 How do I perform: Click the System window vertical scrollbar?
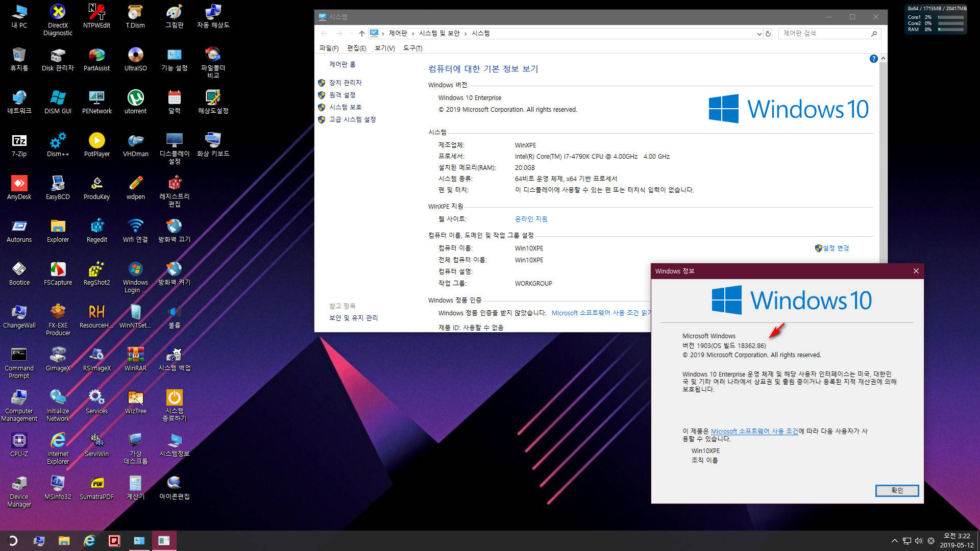point(883,194)
